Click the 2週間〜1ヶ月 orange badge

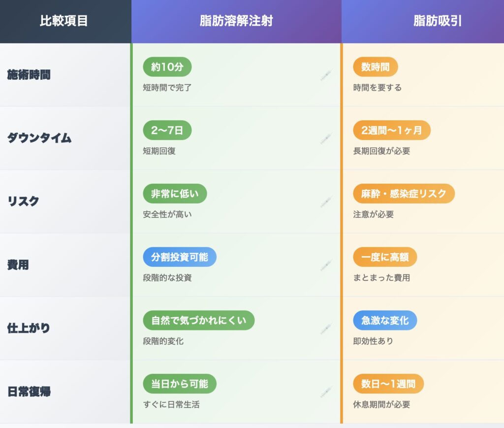(391, 130)
